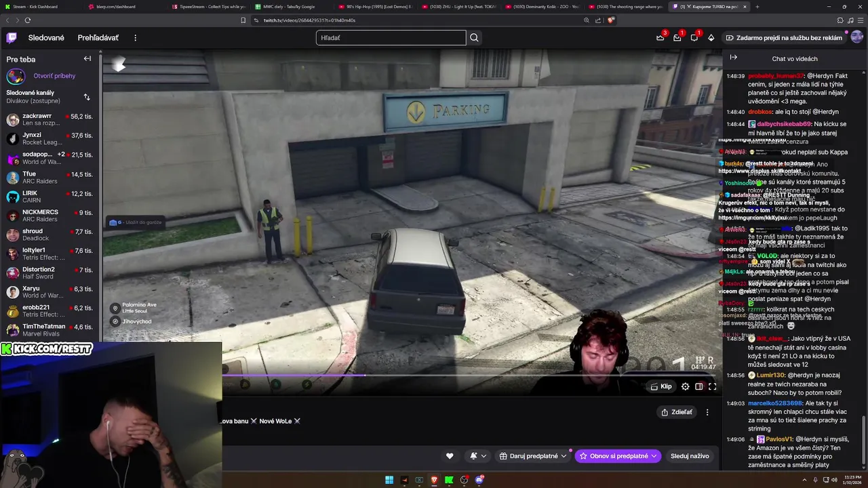Open Kick app in the taskbar

tap(449, 480)
